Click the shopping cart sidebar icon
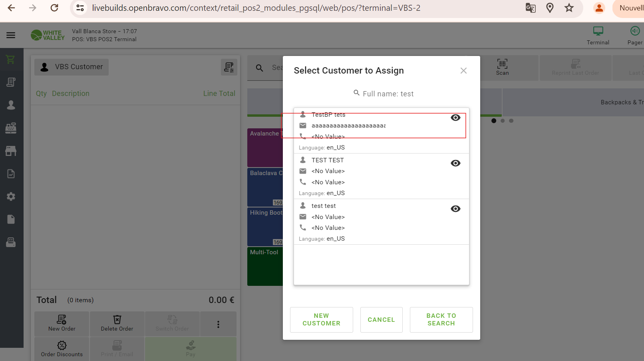 [11, 60]
